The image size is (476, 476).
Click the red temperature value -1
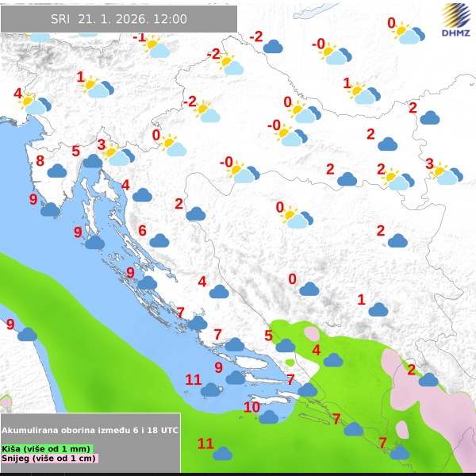[x=140, y=37]
